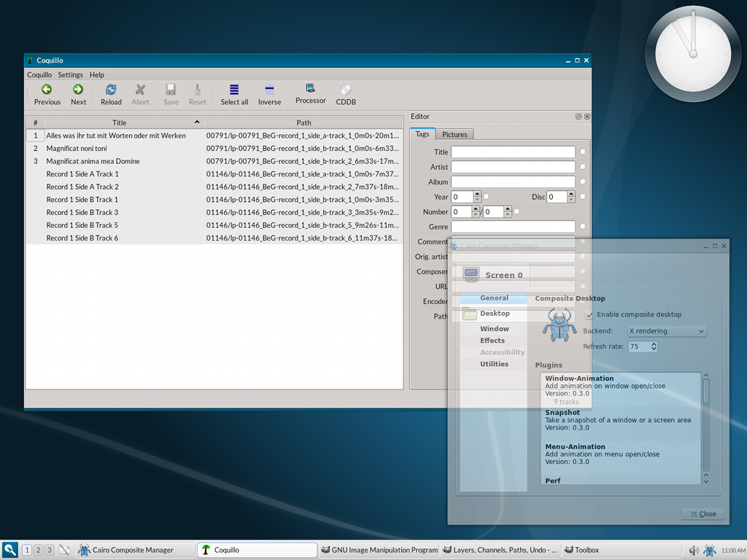Switch to workspace 2 in pager
Viewport: 747px width, 560px height.
coord(38,550)
